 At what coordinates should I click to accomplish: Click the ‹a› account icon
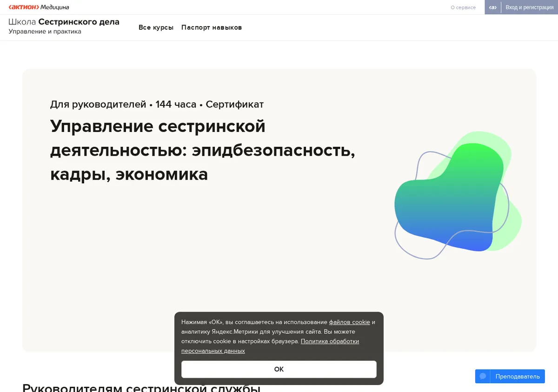click(493, 7)
